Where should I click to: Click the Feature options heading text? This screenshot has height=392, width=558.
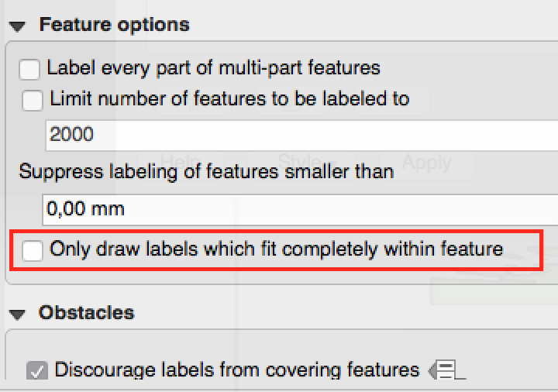pos(114,25)
